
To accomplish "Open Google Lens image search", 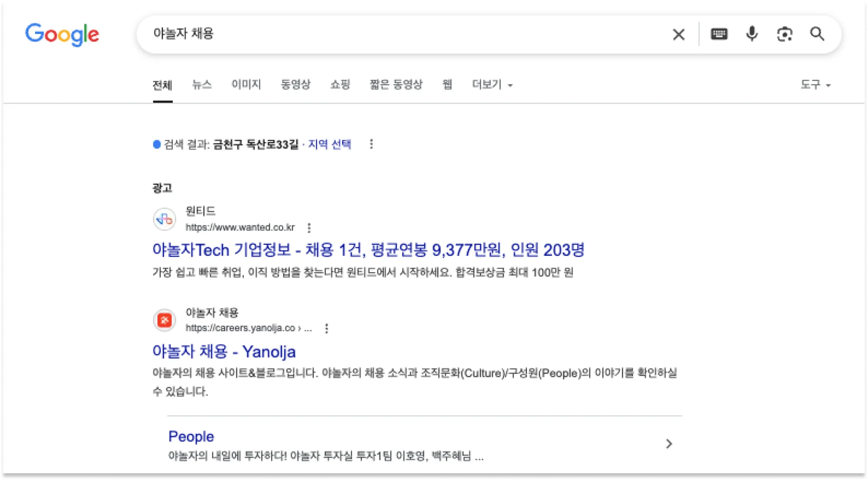I will [784, 34].
